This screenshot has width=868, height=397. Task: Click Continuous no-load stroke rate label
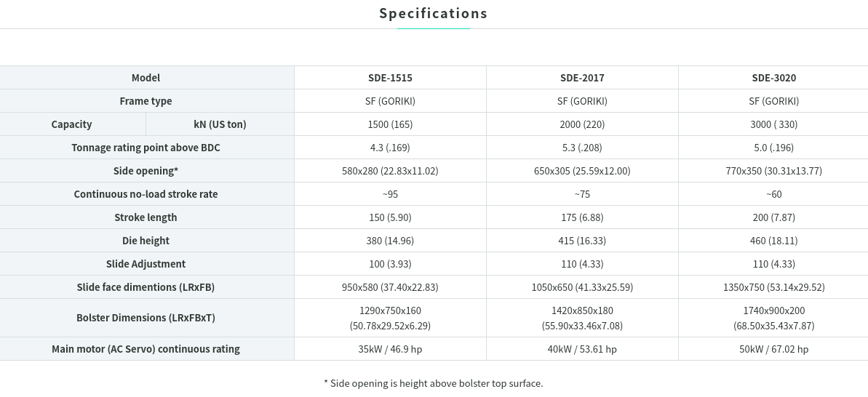pos(146,194)
